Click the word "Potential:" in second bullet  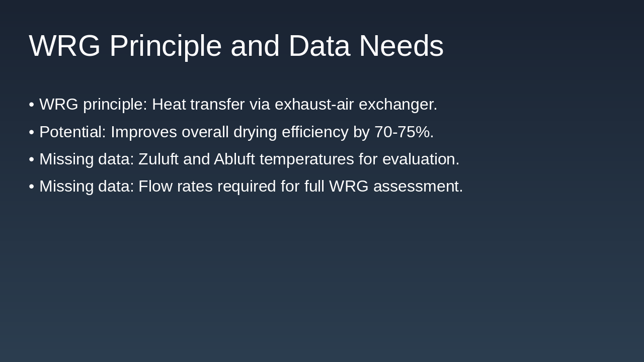point(73,132)
